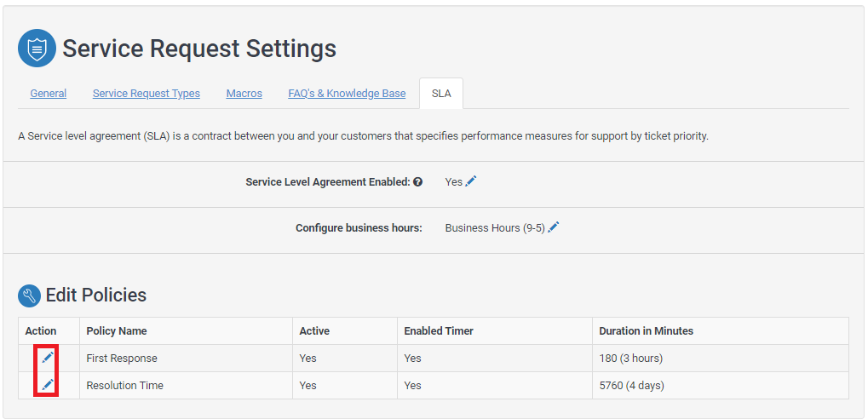Select the SLA tab
This screenshot has height=419, width=868.
point(441,94)
